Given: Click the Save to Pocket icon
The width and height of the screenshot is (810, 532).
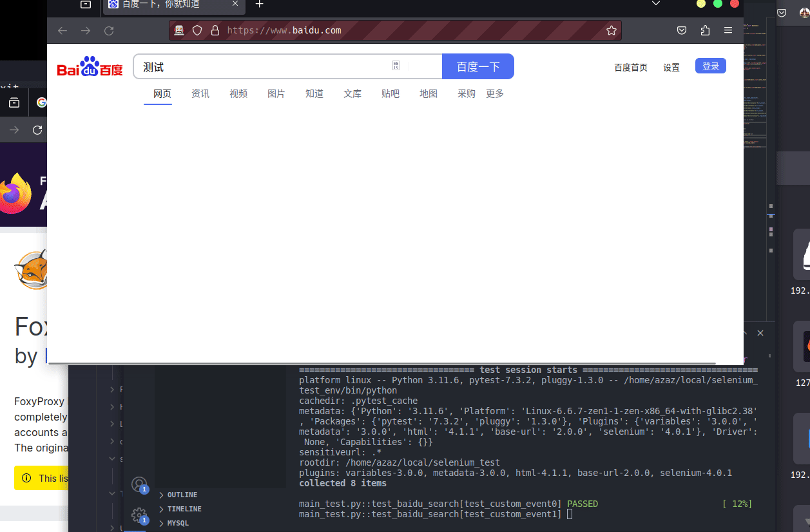Looking at the screenshot, I should point(682,30).
